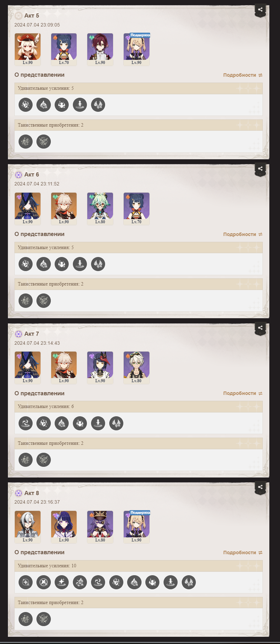Click the share icon on Акт 5 card
280x644 pixels.
tap(260, 10)
